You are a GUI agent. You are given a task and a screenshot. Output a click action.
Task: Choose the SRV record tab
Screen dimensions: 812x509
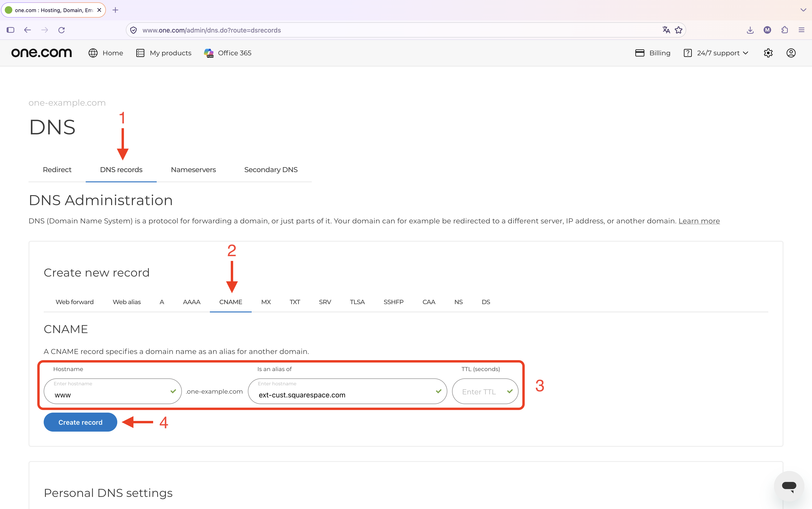click(x=325, y=302)
